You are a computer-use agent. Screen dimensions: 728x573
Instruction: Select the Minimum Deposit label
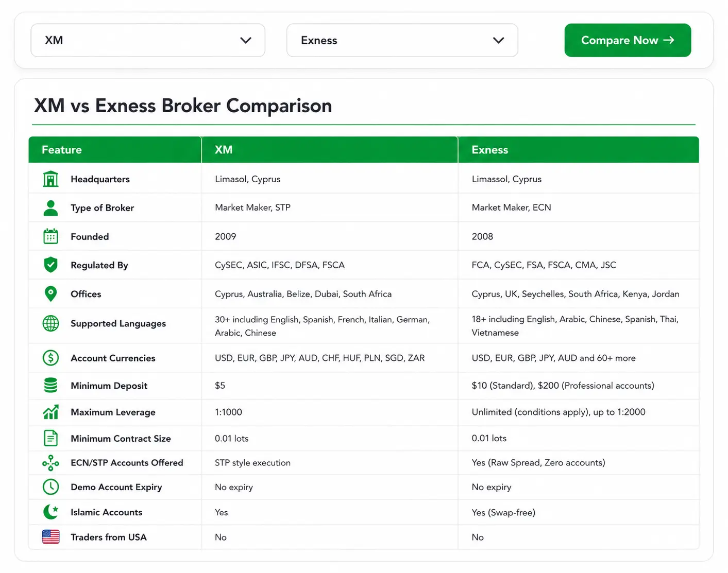pos(109,386)
